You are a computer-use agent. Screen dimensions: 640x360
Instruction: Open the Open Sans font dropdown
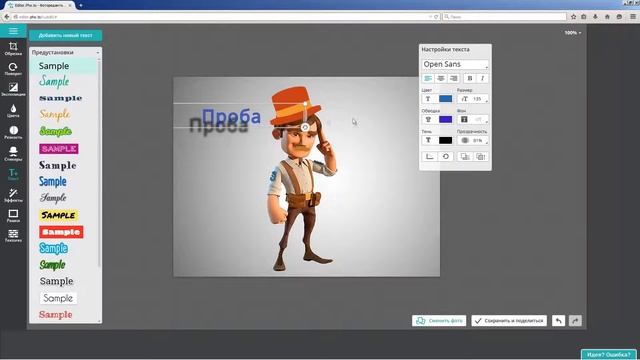coord(455,64)
